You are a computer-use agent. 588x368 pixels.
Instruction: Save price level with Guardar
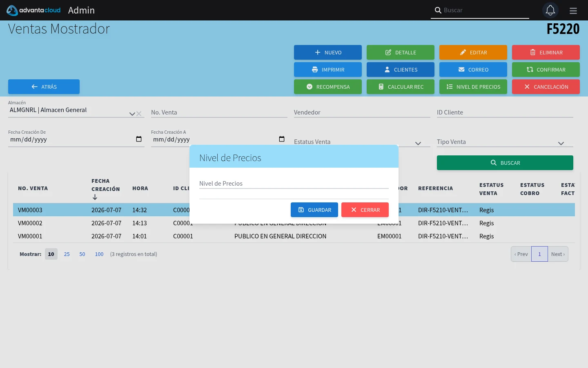[314, 210]
